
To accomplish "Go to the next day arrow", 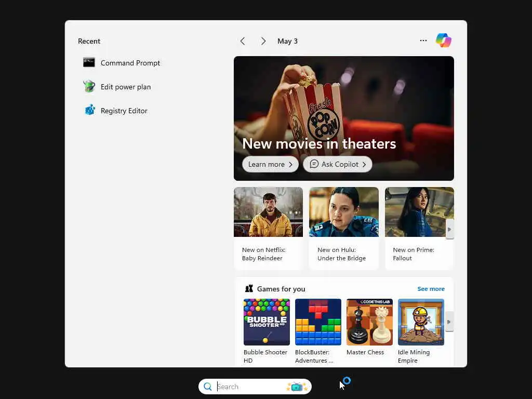I will pos(263,41).
